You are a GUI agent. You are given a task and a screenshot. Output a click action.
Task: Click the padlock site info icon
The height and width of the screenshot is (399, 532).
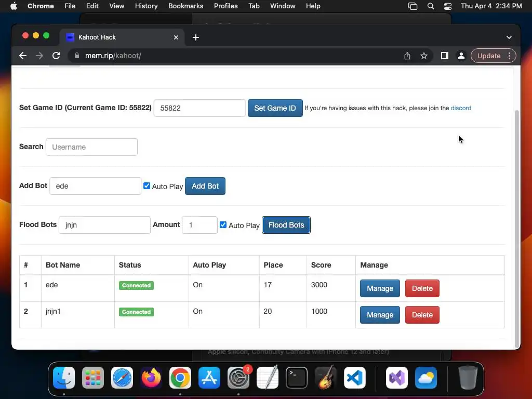pos(77,56)
